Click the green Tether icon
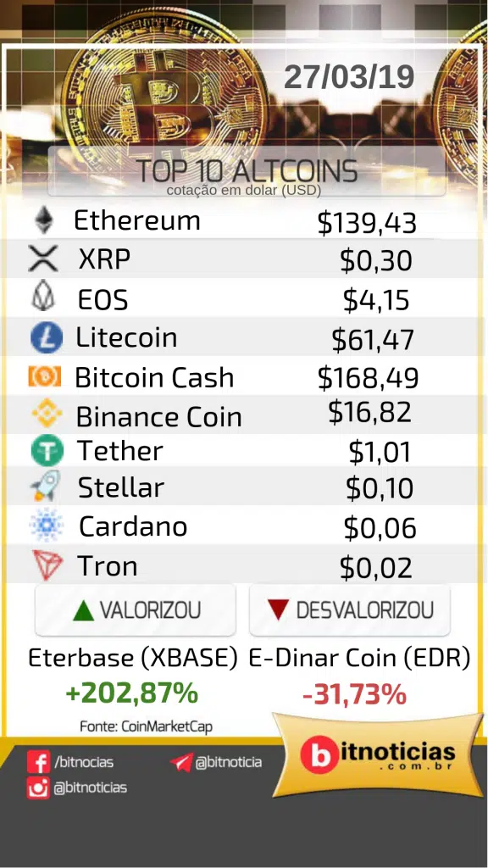This screenshot has height=868, width=488. [x=47, y=450]
